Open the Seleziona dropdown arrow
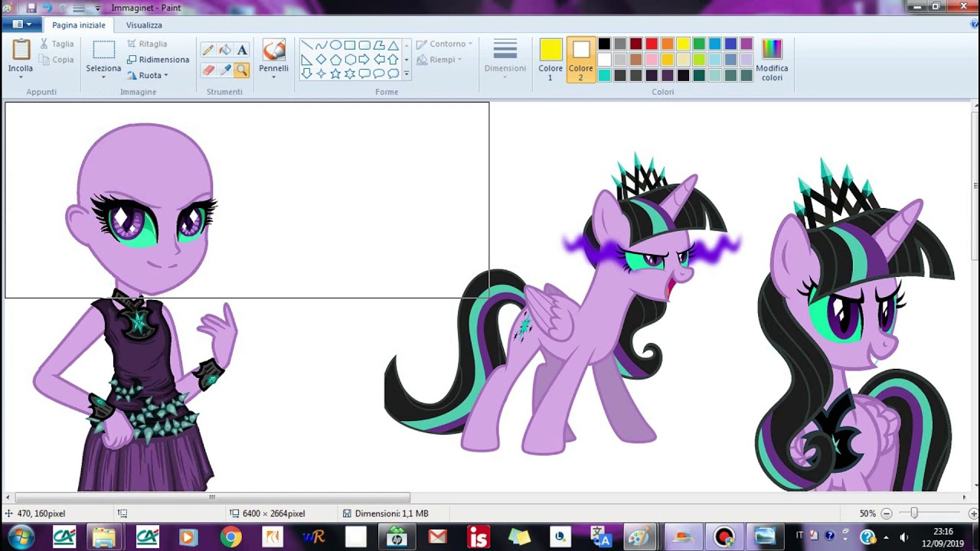980x551 pixels. coord(103,77)
